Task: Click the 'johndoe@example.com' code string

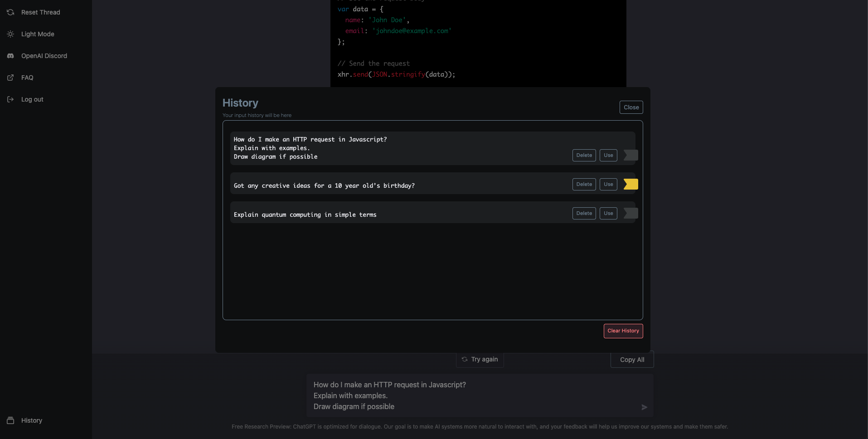Action: click(x=412, y=31)
